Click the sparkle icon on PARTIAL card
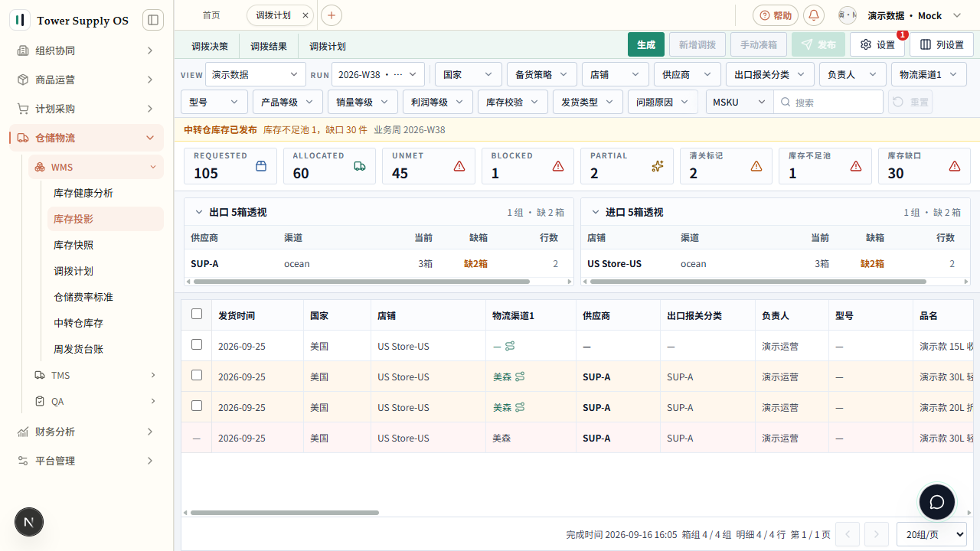Viewport: 980px width, 551px height. [x=658, y=166]
